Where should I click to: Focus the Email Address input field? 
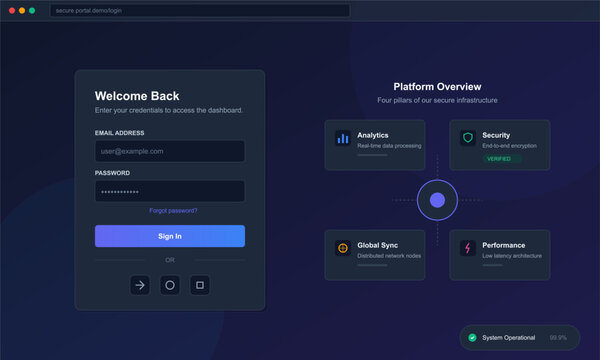pos(170,151)
